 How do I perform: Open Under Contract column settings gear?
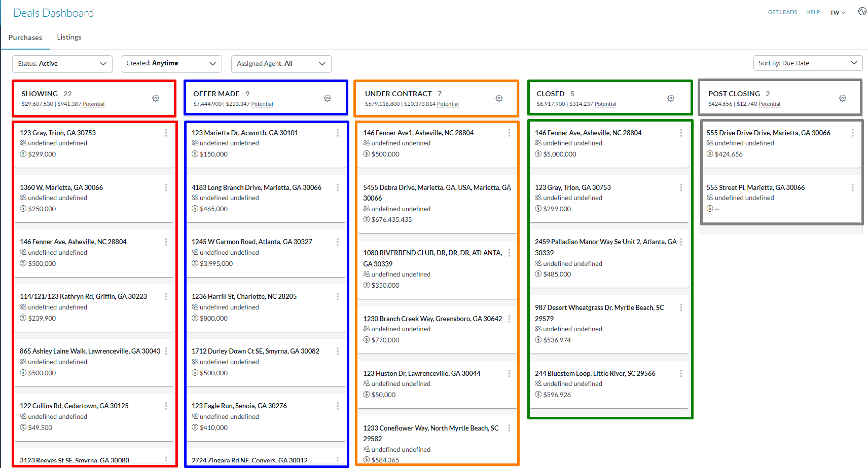(x=499, y=98)
